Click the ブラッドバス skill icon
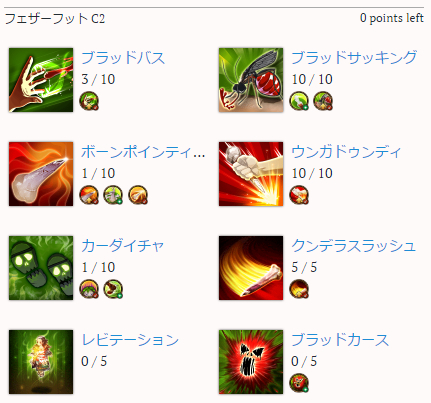The width and height of the screenshot is (431, 403). 41,80
